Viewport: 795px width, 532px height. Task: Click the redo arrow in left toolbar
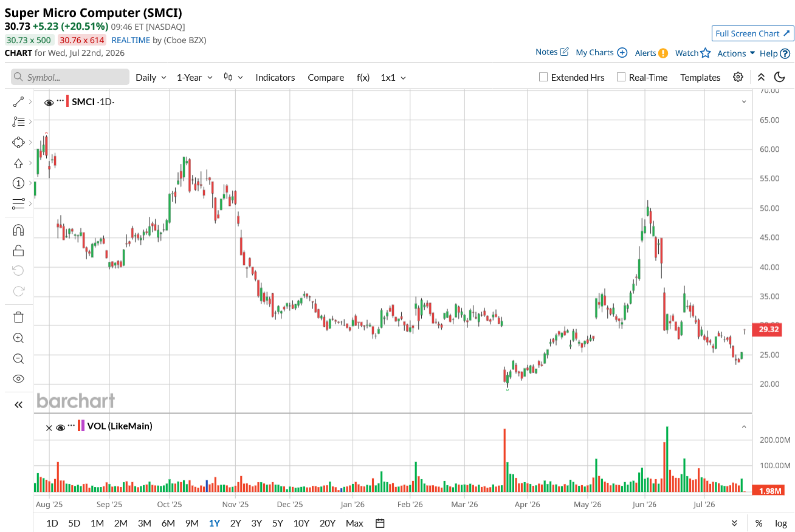18,291
